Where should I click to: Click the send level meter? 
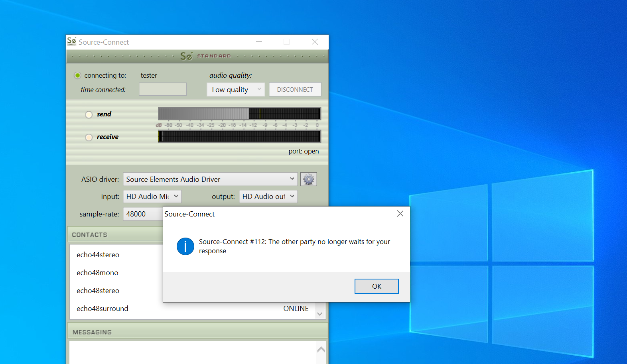click(239, 114)
